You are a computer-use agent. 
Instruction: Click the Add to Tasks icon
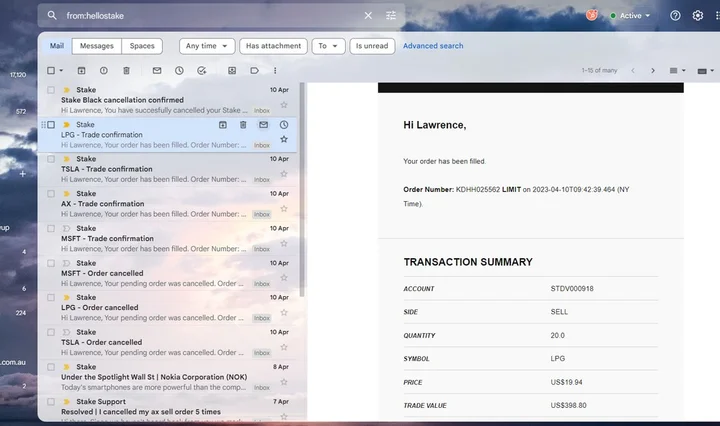click(202, 71)
